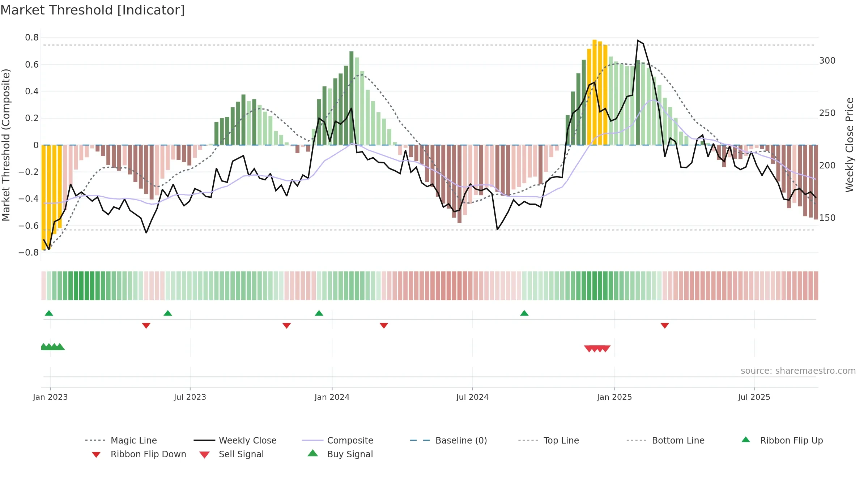Toggle the Baseline (0) legend entry
Screen dimensions: 868x488
pyautogui.click(x=448, y=440)
